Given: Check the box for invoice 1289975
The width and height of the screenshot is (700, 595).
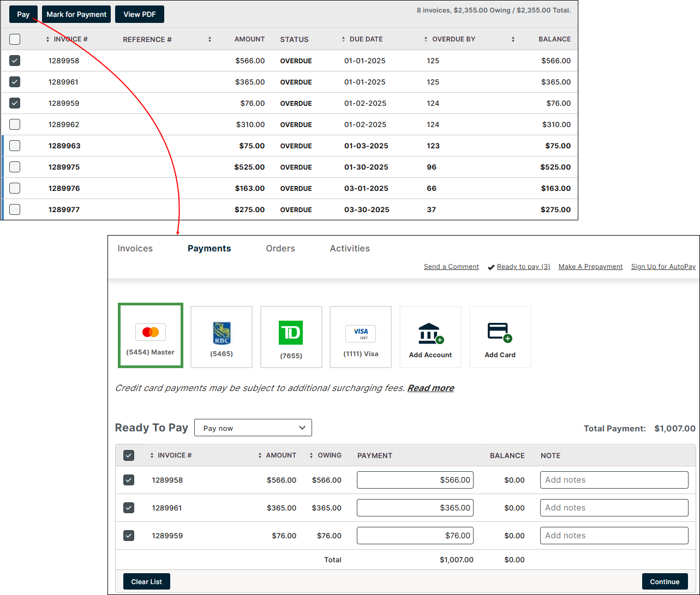Looking at the screenshot, I should point(15,167).
